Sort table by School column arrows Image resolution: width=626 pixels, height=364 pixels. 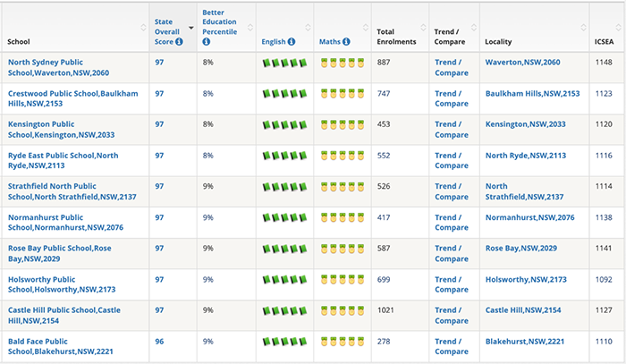143,27
